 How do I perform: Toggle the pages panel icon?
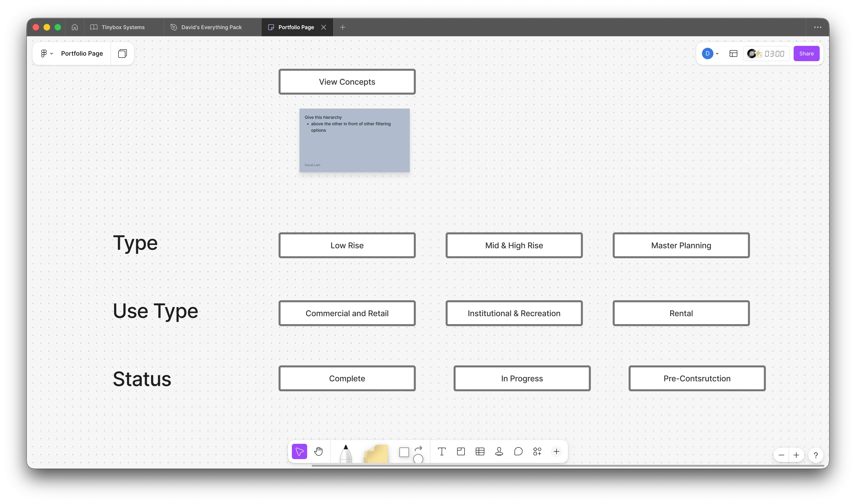coord(122,53)
